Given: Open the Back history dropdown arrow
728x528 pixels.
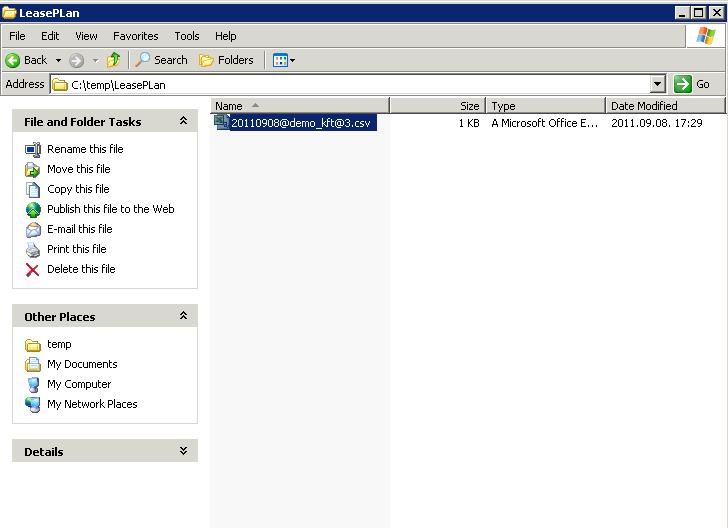Looking at the screenshot, I should [58, 60].
